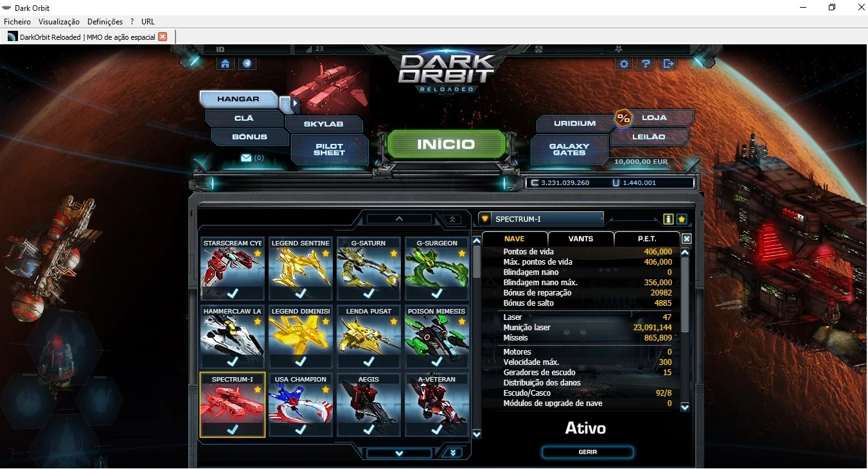Click stats panel scrollbar up arrow
This screenshot has width=868, height=469.
pyautogui.click(x=685, y=252)
